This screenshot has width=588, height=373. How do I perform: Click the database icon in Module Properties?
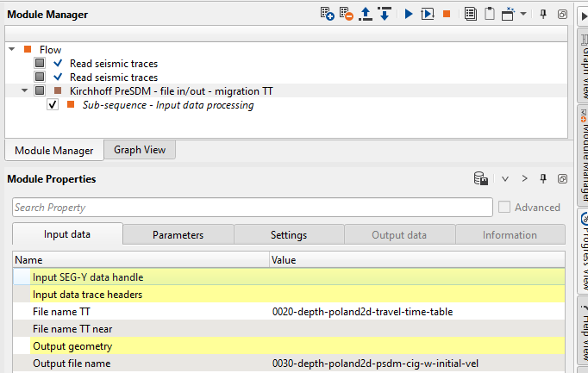(x=481, y=179)
